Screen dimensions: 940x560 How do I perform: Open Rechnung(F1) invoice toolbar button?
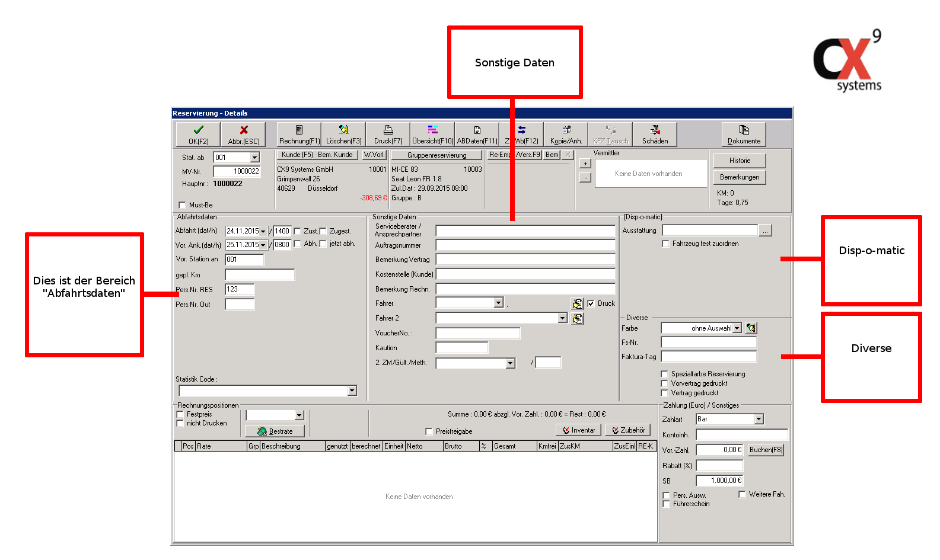click(x=299, y=134)
